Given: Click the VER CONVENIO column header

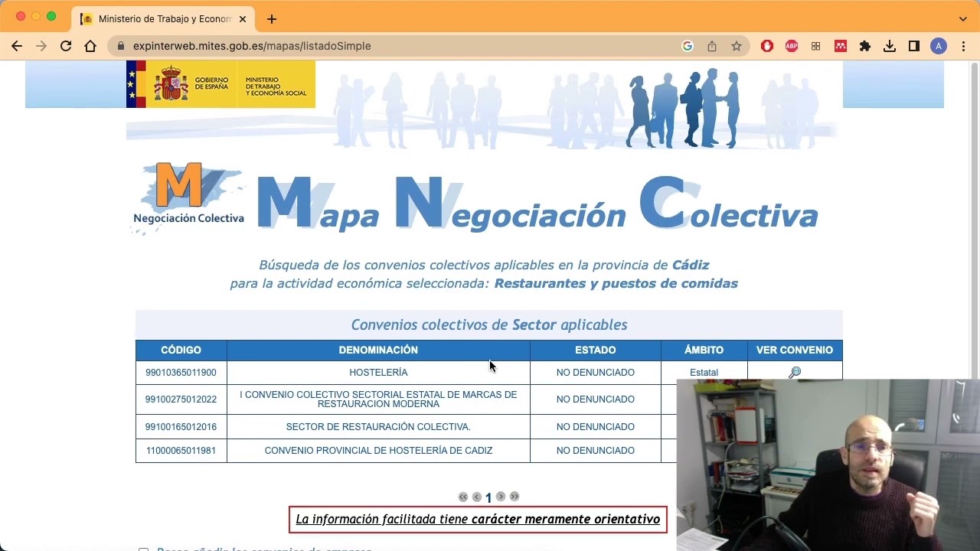Looking at the screenshot, I should coord(795,350).
